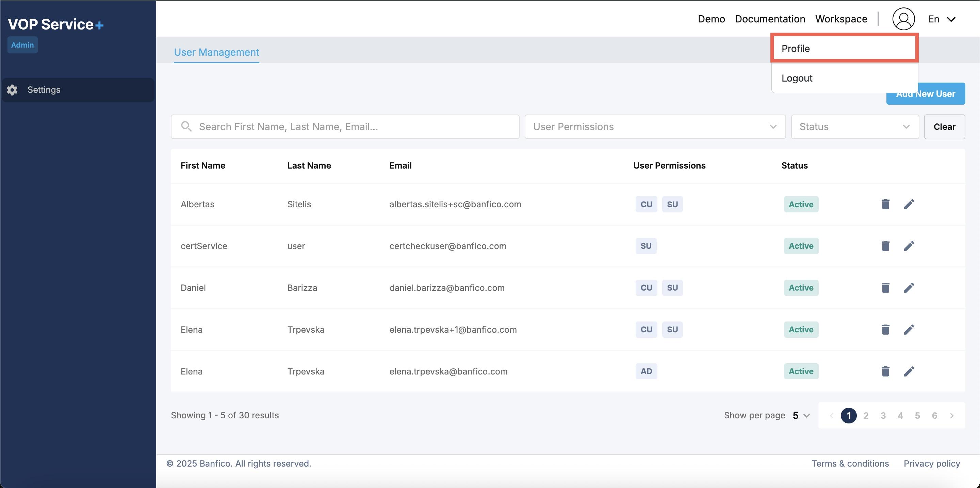980x488 pixels.
Task: Delete user elena.trpevska@banfico.com
Action: tap(885, 371)
